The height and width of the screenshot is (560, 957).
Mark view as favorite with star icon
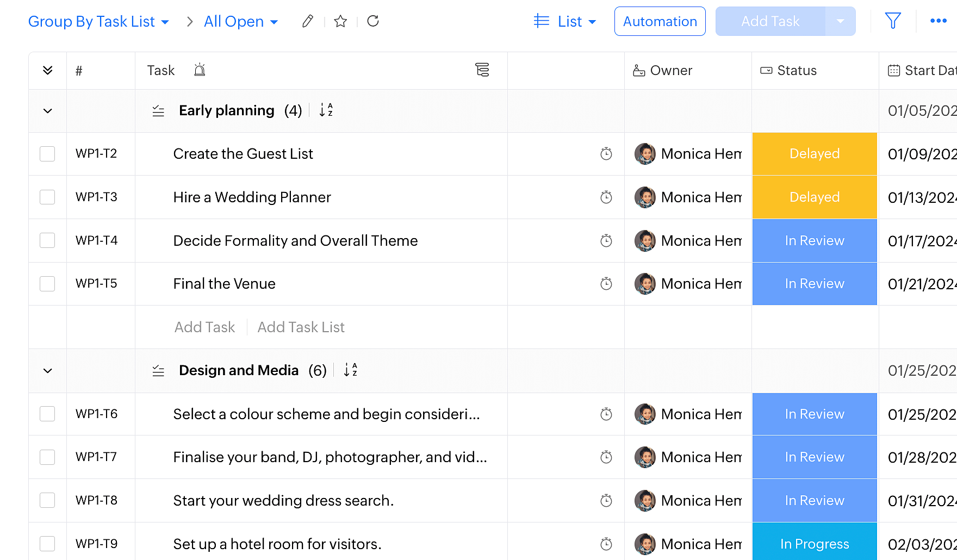click(340, 21)
